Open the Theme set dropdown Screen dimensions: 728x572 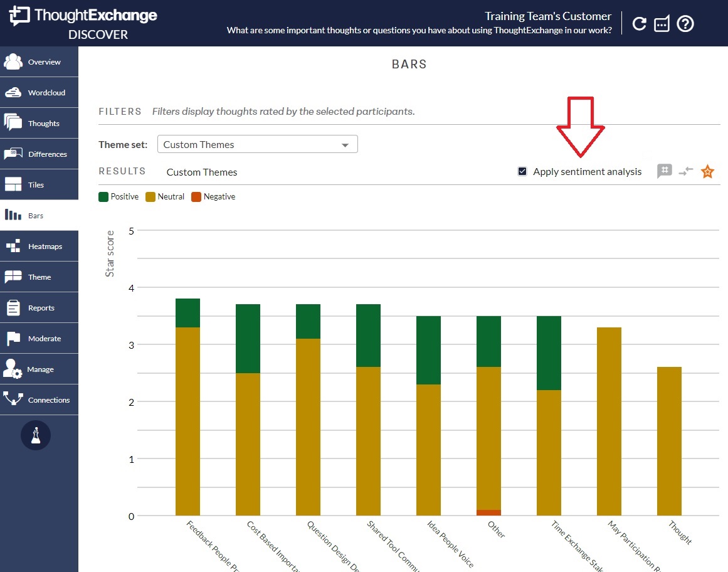258,144
